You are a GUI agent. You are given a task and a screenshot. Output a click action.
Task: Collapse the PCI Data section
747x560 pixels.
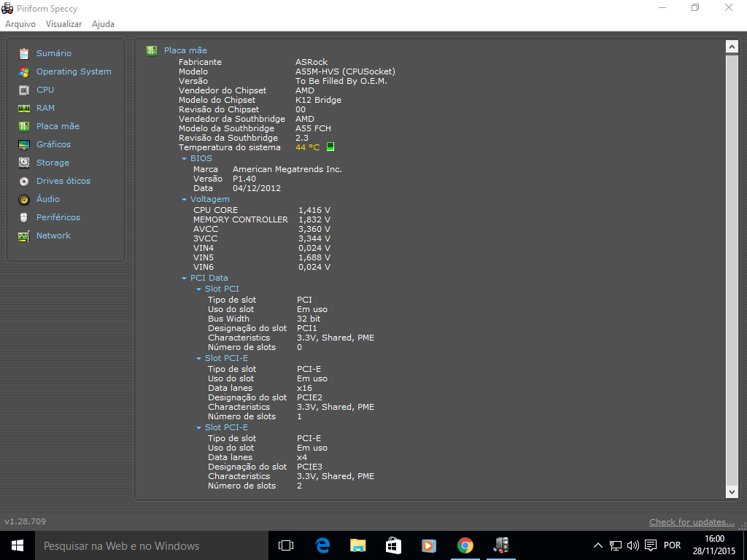tap(185, 279)
